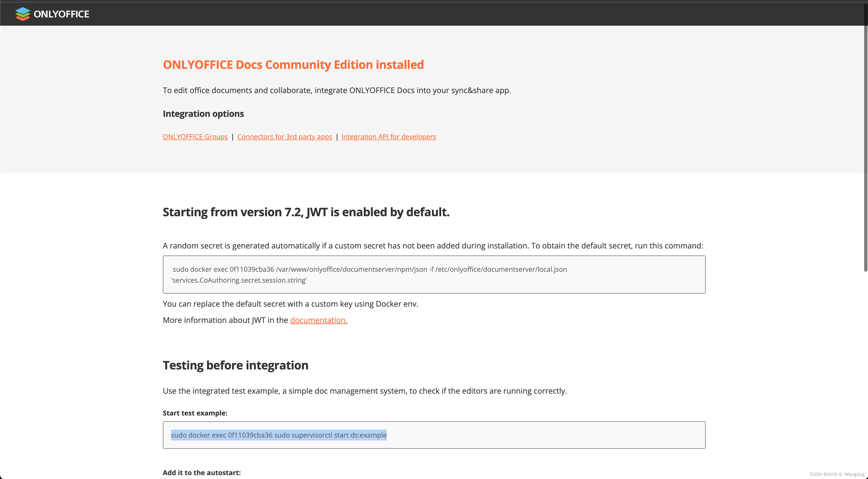Click the 'Add it to the autostart' label
The width and height of the screenshot is (868, 479).
pyautogui.click(x=202, y=472)
